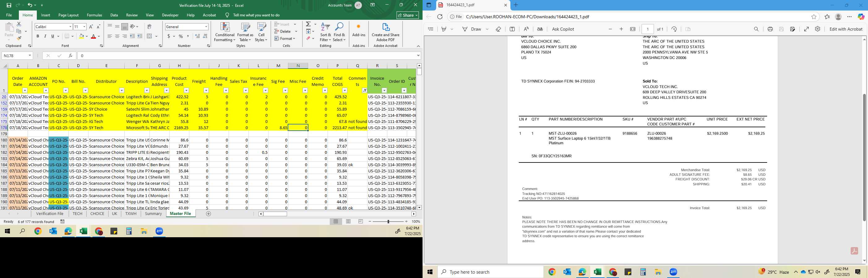Switch to the Summary sheet tab

tap(153, 214)
